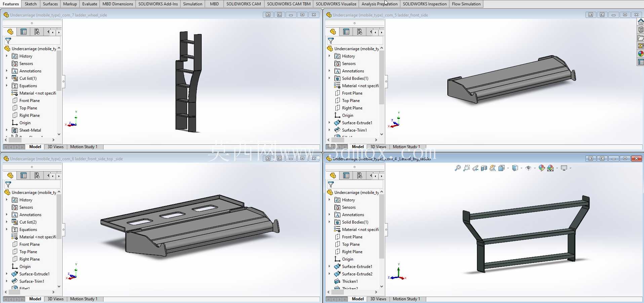
Task: Open Motion Study 1 tab in ladder_front_side window
Action: click(406, 147)
